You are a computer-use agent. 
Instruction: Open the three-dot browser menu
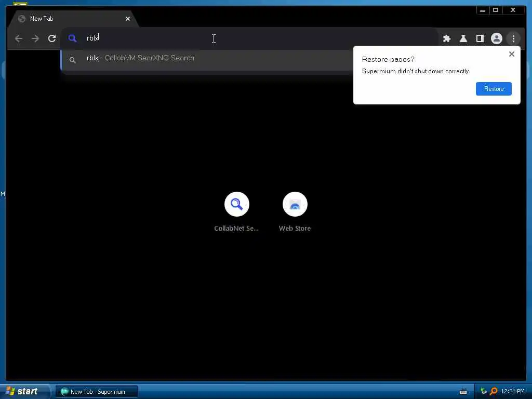pos(513,38)
